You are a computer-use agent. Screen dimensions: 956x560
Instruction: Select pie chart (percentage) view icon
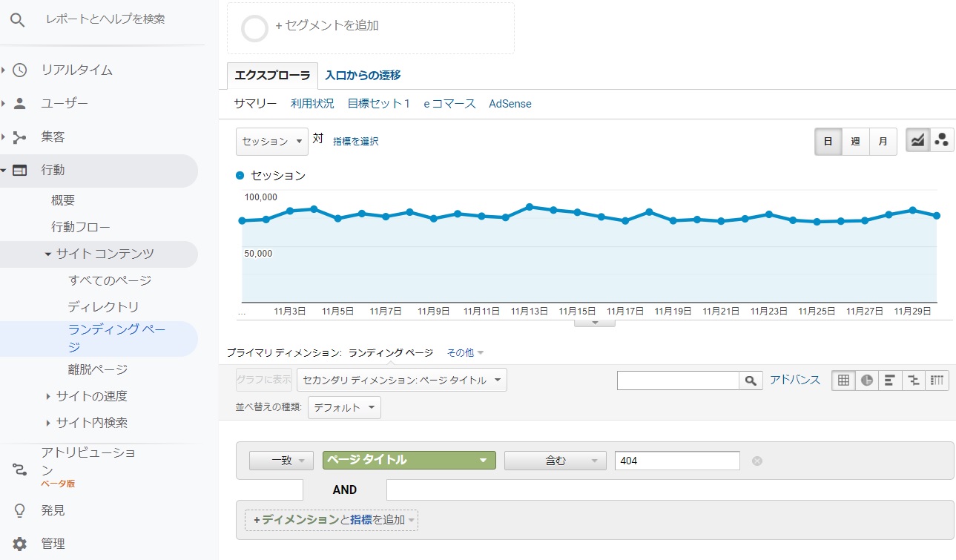867,381
